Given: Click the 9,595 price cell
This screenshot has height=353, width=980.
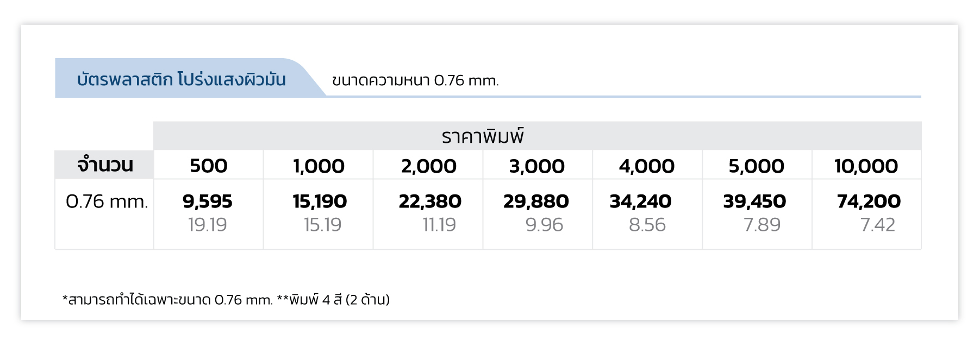Looking at the screenshot, I should pos(209,214).
